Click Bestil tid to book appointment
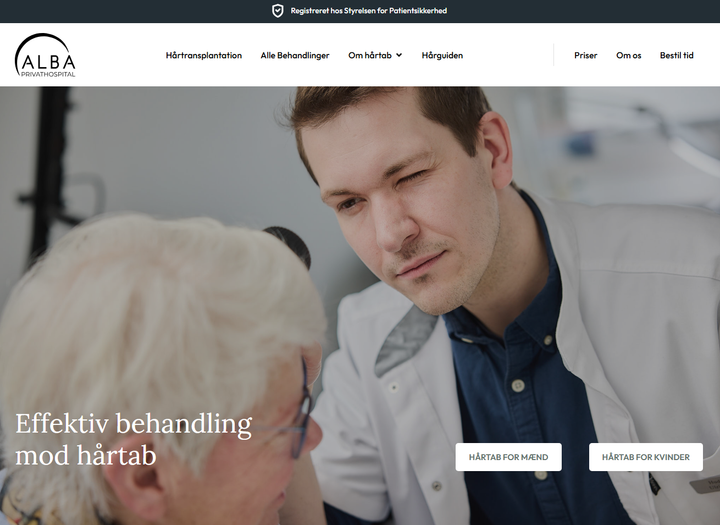This screenshot has height=525, width=720. tap(676, 55)
